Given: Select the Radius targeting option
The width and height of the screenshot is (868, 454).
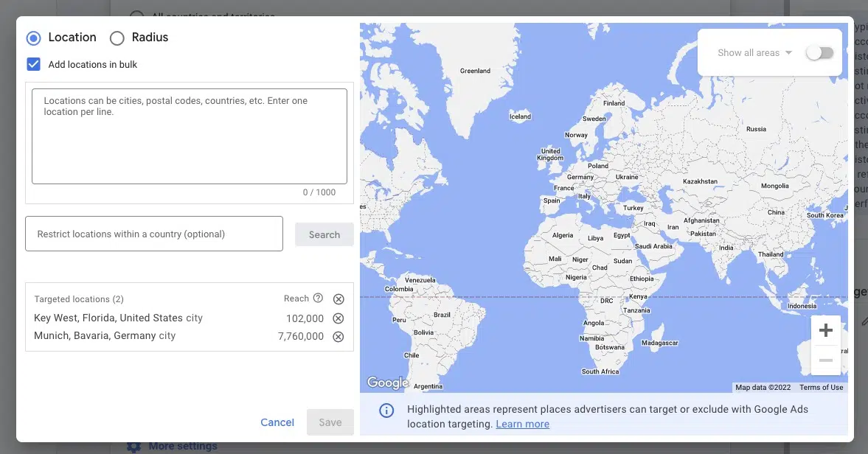Looking at the screenshot, I should [x=116, y=38].
